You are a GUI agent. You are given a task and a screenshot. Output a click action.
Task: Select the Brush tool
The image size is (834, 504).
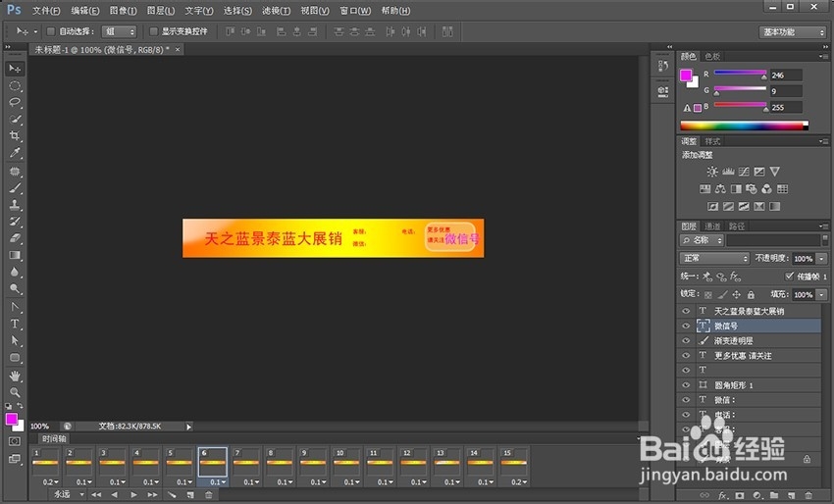click(x=15, y=187)
